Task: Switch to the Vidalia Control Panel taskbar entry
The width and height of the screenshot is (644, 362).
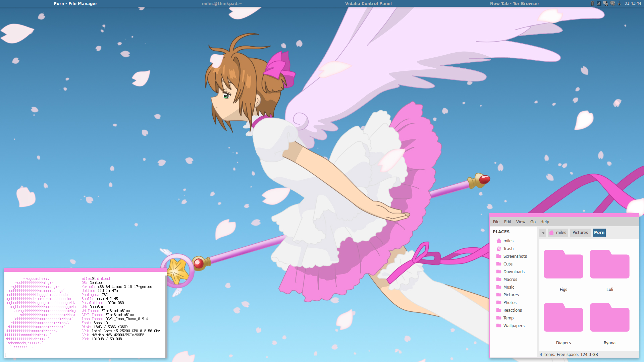Action: click(x=368, y=3)
